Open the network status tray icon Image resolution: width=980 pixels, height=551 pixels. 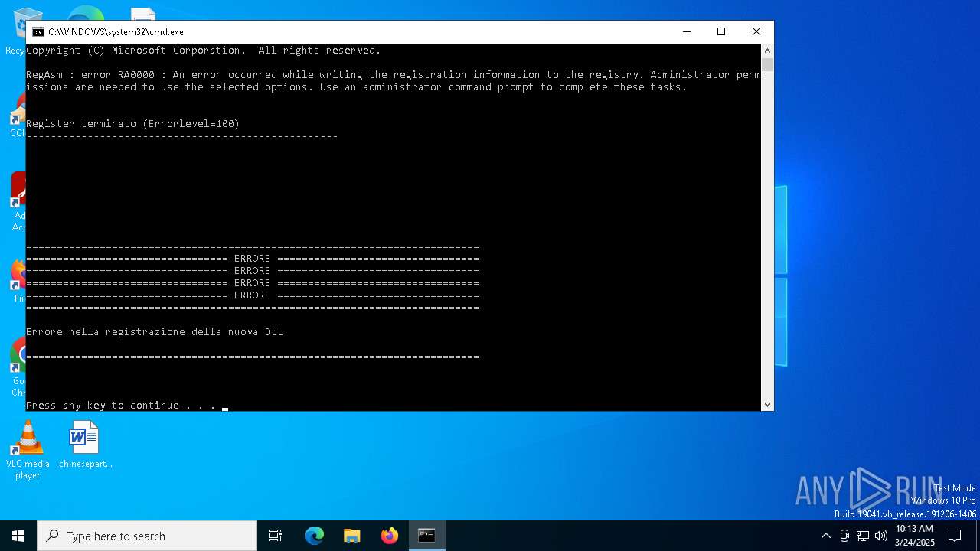pos(863,536)
